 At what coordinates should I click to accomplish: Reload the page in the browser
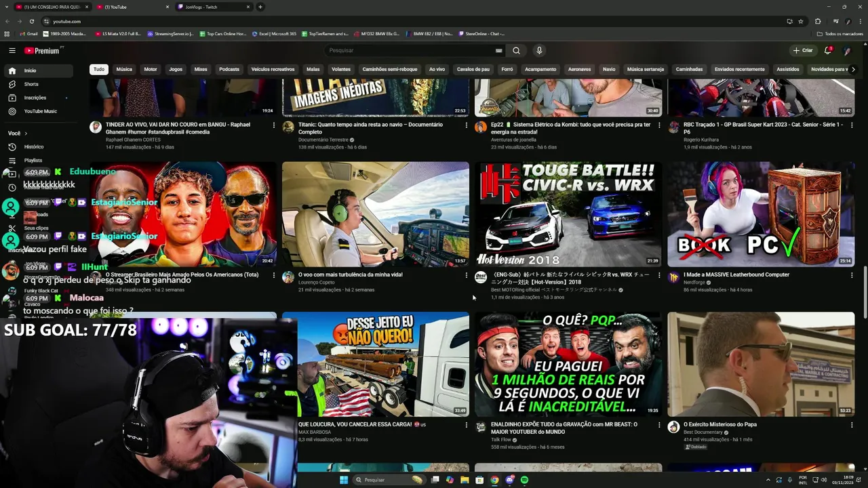[31, 21]
